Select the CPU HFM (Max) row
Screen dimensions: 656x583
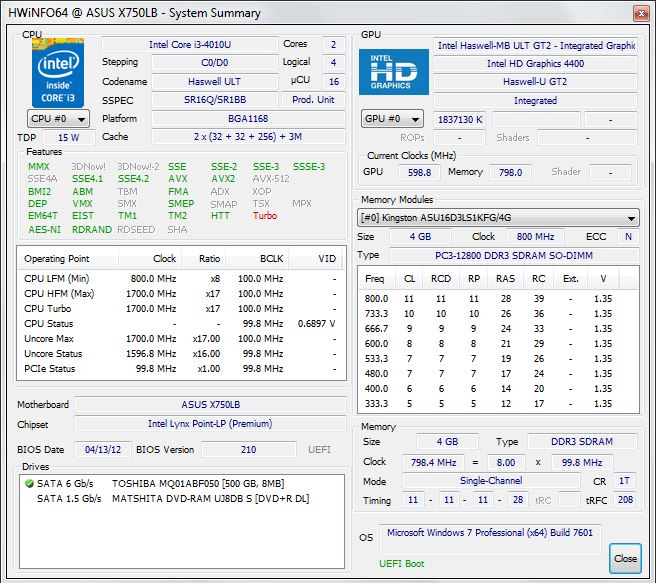coord(181,294)
